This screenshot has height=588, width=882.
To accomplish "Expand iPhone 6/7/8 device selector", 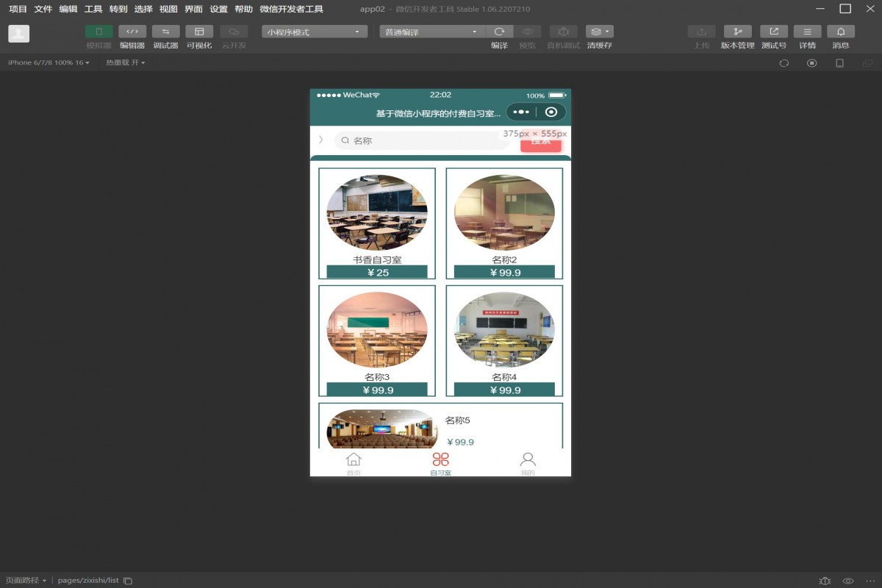I will [49, 63].
